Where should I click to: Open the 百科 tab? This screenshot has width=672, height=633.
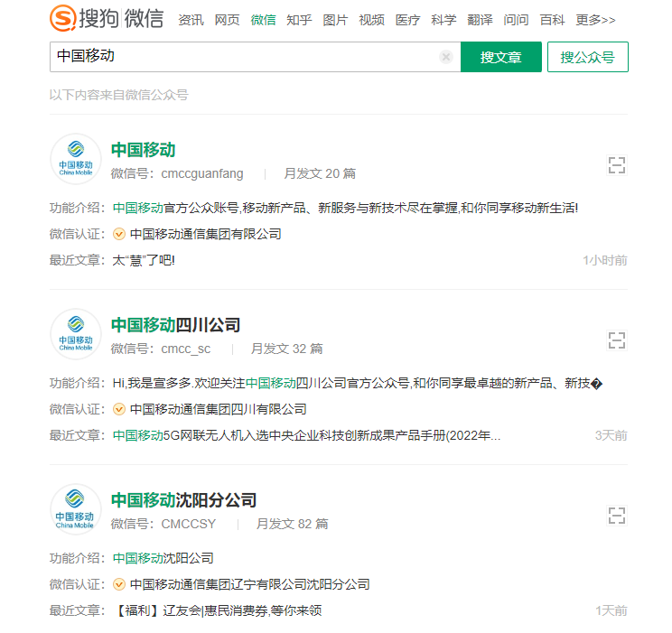[552, 20]
